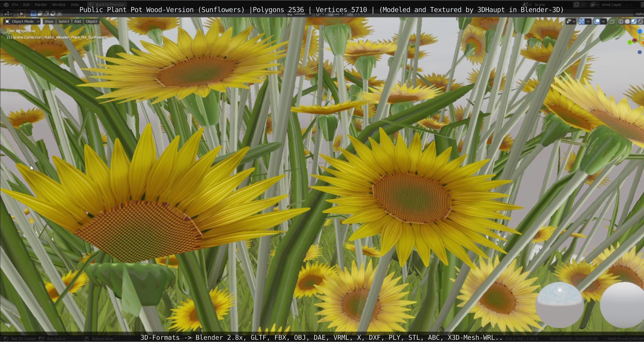Open the editor type selector dropdown
Viewport: 644px width, 342px height.
pos(8,14)
